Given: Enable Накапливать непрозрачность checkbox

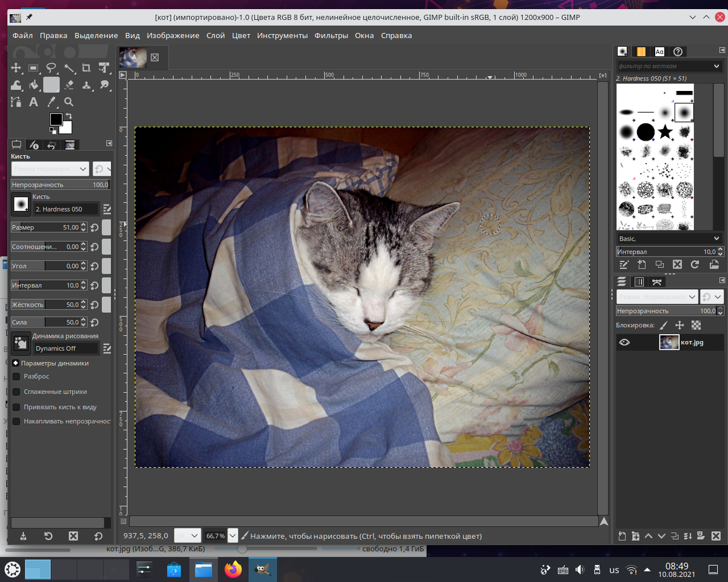Looking at the screenshot, I should (16, 421).
